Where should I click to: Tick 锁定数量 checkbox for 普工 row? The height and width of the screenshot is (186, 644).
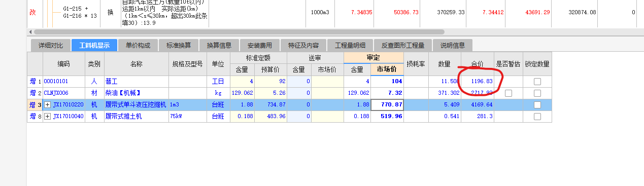pyautogui.click(x=537, y=81)
